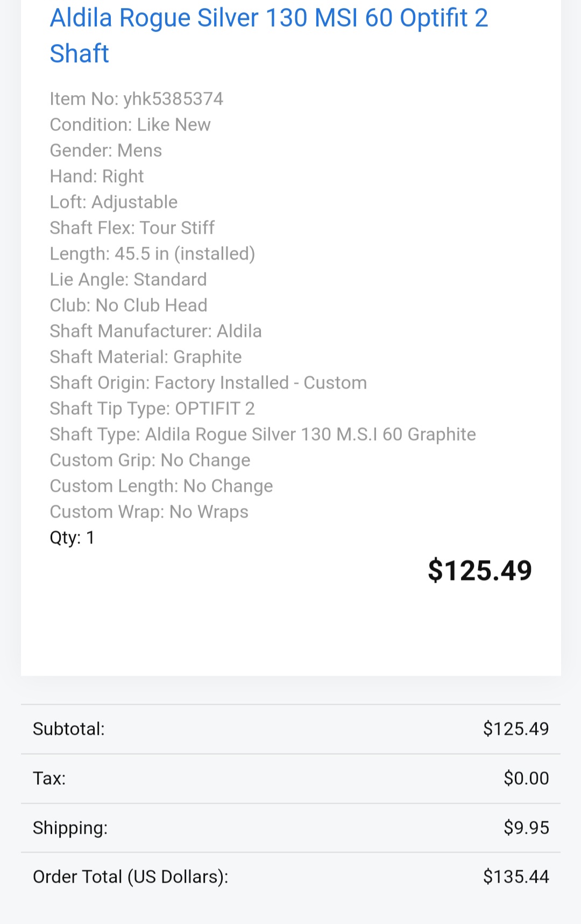Screen dimensions: 581x924
Task: Click the Item No yhk5385374 line
Action: coord(136,99)
